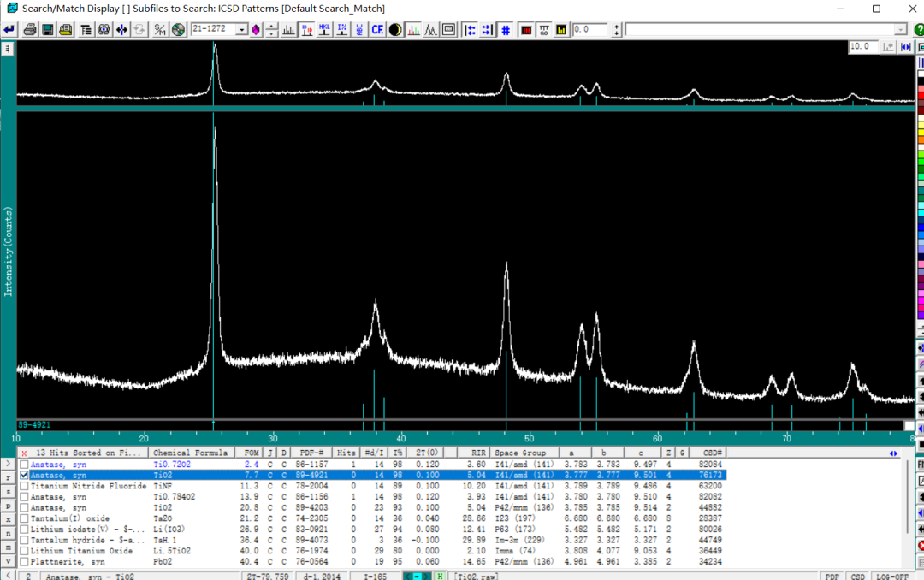Click the CF toolbar icon
This screenshot has height=580, width=924.
[x=376, y=30]
